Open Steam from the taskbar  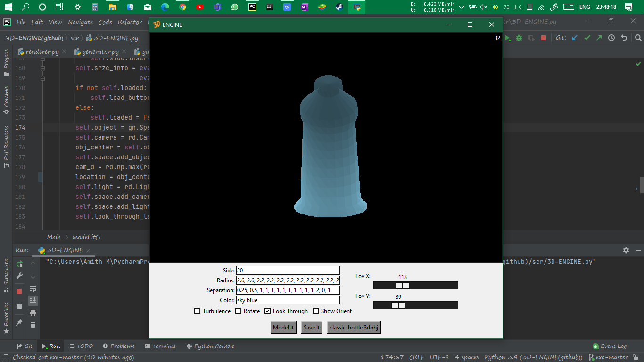click(x=339, y=7)
